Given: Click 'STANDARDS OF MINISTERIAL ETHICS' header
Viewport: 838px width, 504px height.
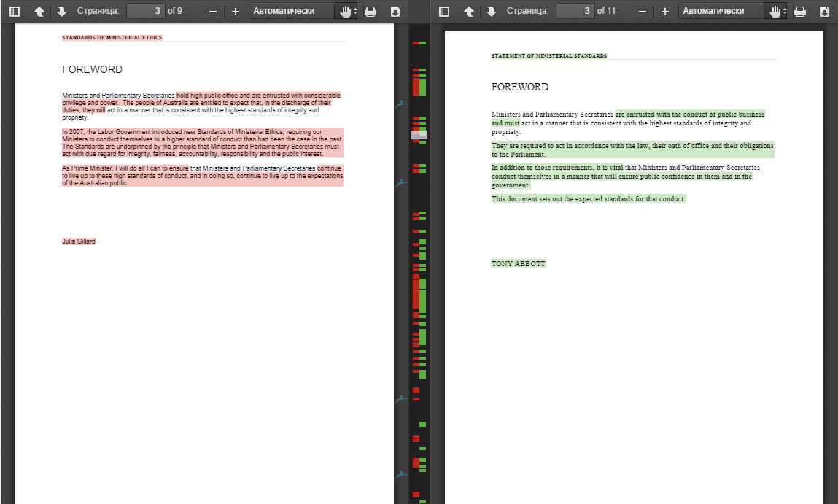Looking at the screenshot, I should coord(112,37).
